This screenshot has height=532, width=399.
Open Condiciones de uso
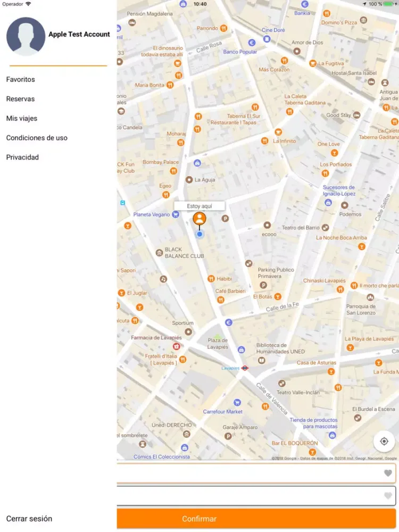37,138
